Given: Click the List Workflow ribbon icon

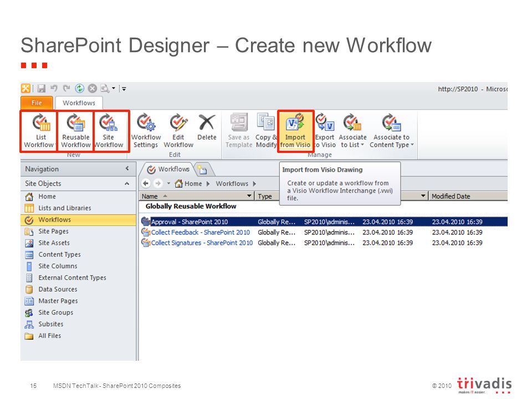Looking at the screenshot, I should click(x=42, y=122).
